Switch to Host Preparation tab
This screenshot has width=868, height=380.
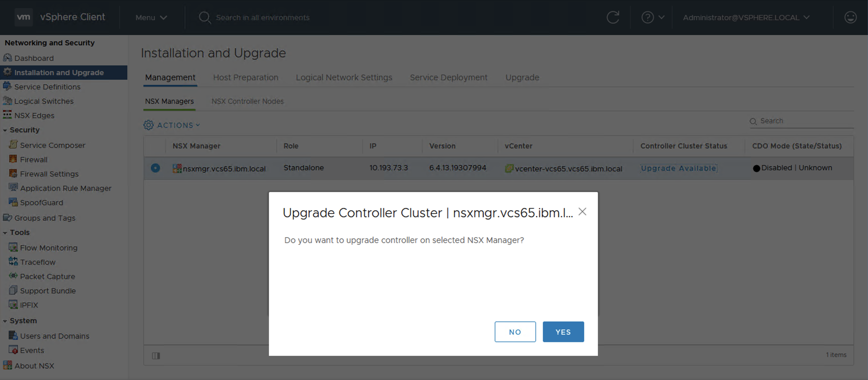click(245, 77)
